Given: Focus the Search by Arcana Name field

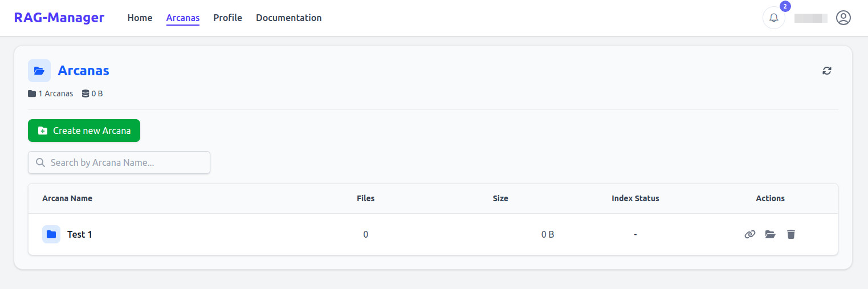Looking at the screenshot, I should point(119,162).
